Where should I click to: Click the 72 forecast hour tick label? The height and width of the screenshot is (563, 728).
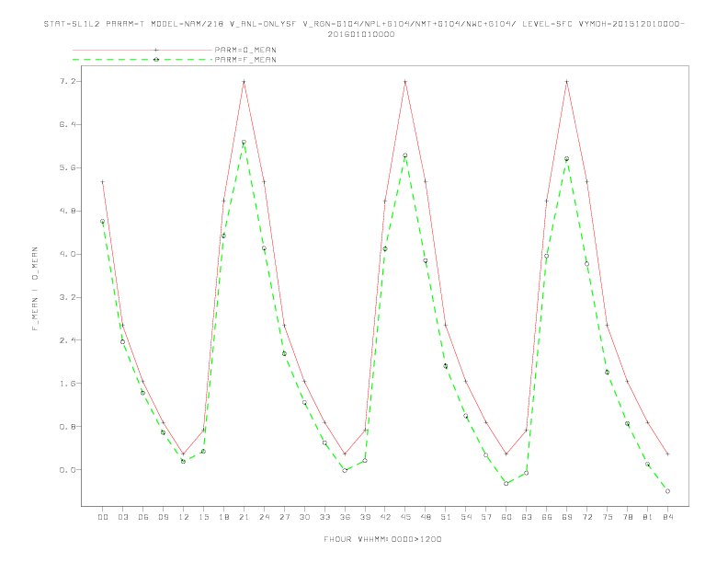click(586, 517)
